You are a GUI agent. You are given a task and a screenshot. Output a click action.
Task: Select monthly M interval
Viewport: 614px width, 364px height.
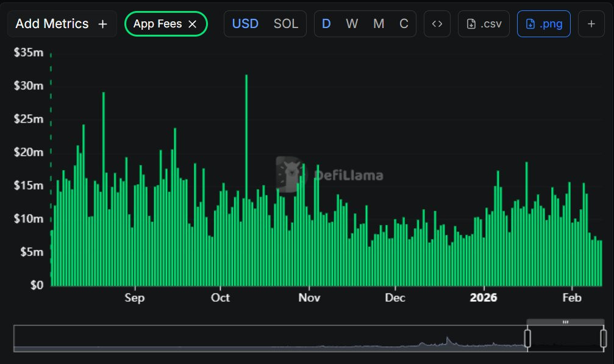378,24
